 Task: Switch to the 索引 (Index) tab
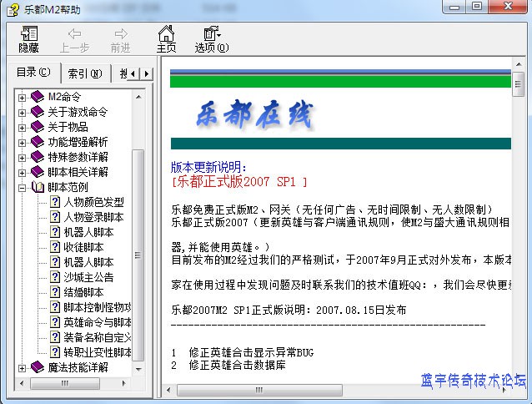coord(85,73)
